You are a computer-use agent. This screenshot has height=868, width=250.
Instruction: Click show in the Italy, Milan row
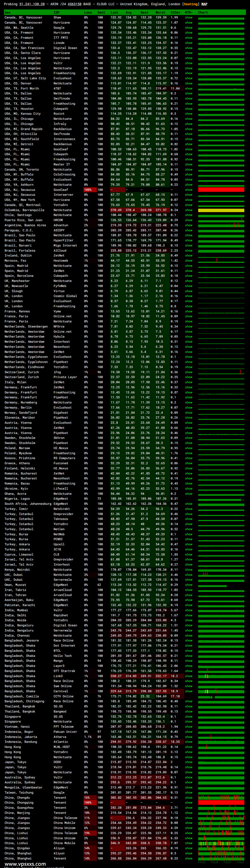[189, 382]
